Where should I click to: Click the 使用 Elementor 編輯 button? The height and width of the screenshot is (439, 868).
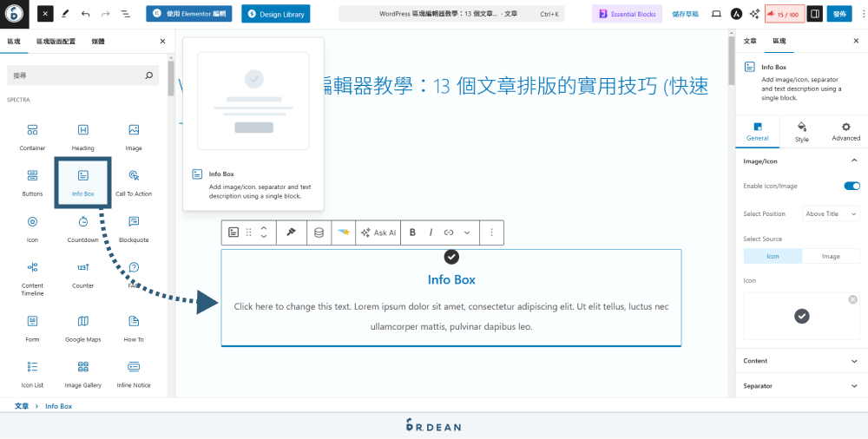click(189, 14)
